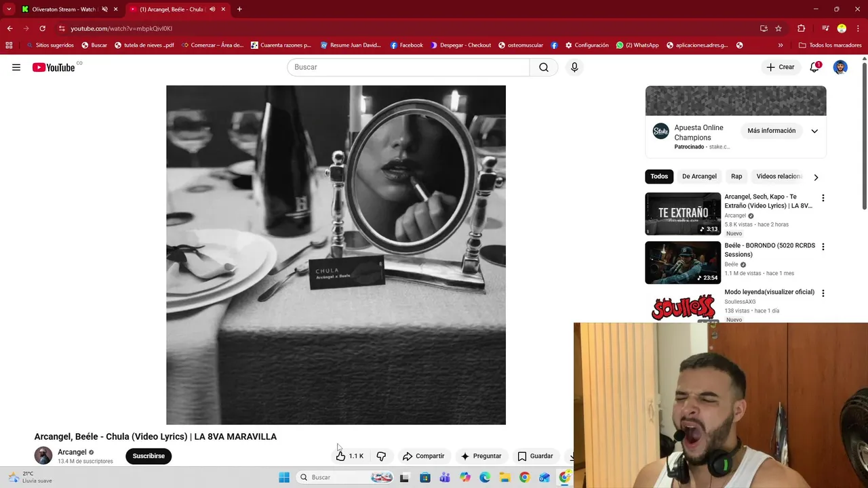Open the Beéle BORONDO video thumbnail
This screenshot has height=488, width=868.
click(x=683, y=263)
